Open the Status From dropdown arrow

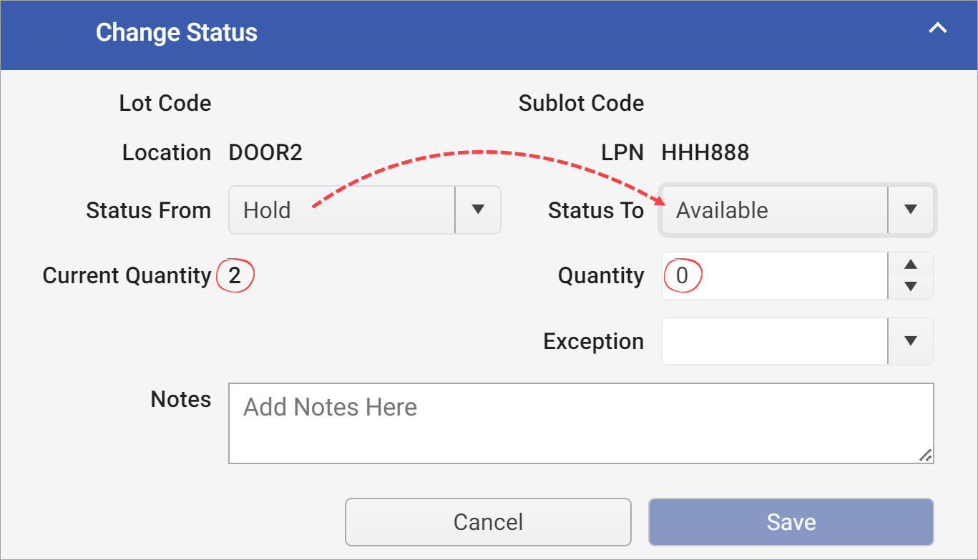pos(477,210)
